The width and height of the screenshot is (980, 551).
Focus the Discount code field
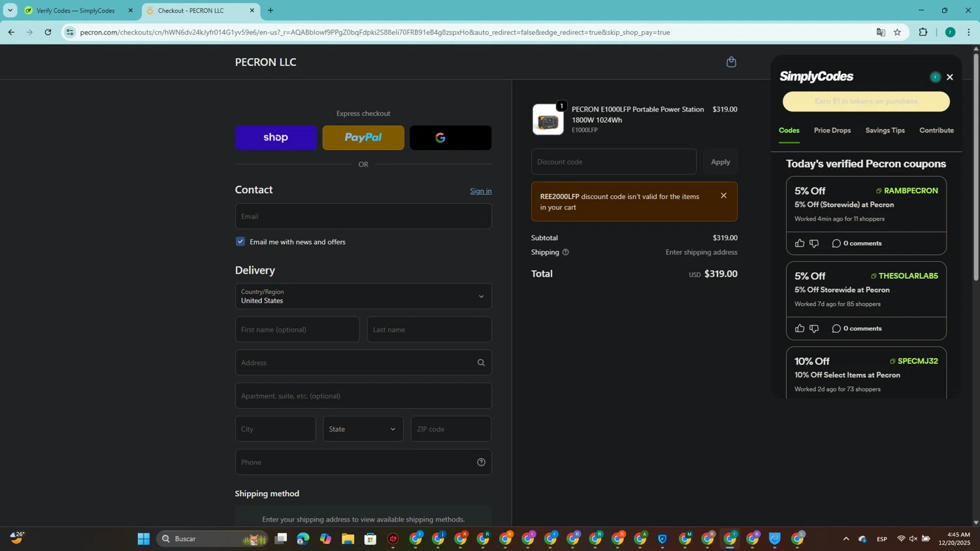tap(613, 162)
